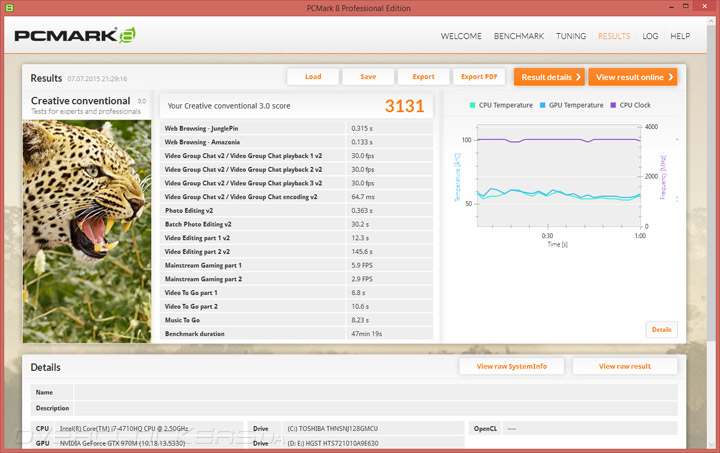Image resolution: width=720 pixels, height=453 pixels.
Task: Select the Music To Go row
Action: 296,320
